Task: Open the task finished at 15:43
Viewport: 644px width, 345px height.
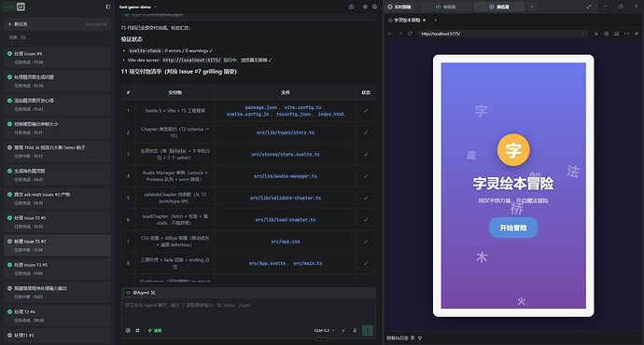Action: pos(57,104)
